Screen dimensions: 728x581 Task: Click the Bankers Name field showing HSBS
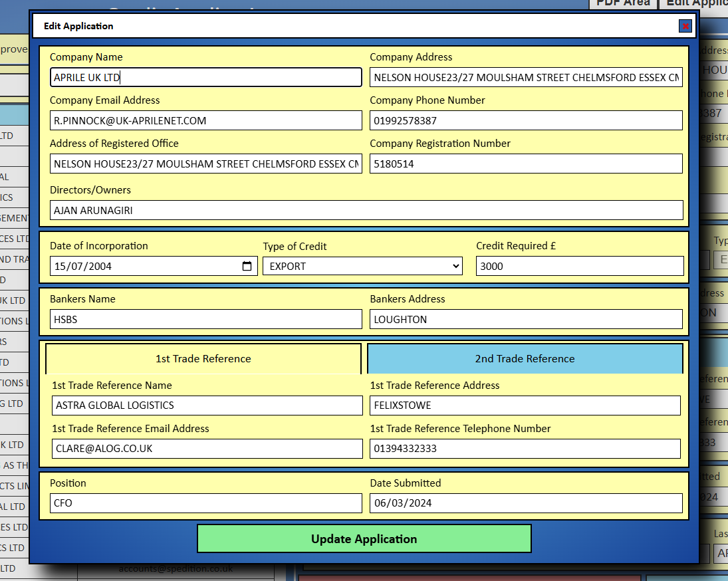[x=206, y=319]
